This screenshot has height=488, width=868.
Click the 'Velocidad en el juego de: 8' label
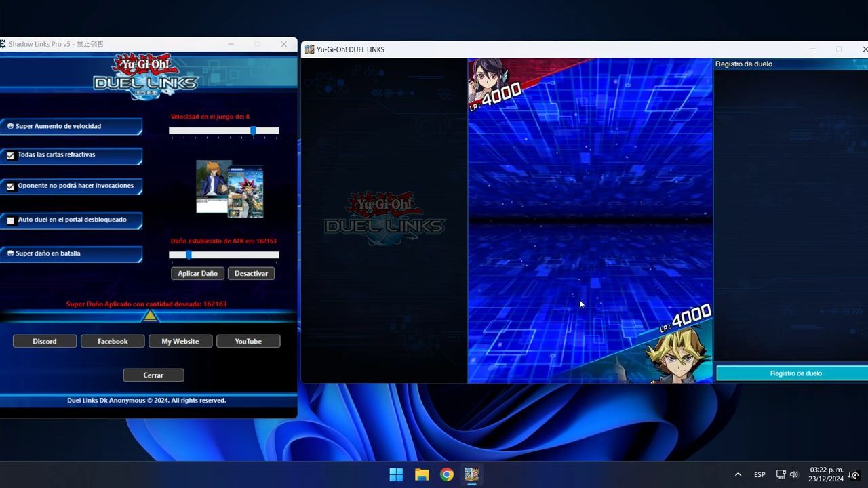tap(210, 117)
